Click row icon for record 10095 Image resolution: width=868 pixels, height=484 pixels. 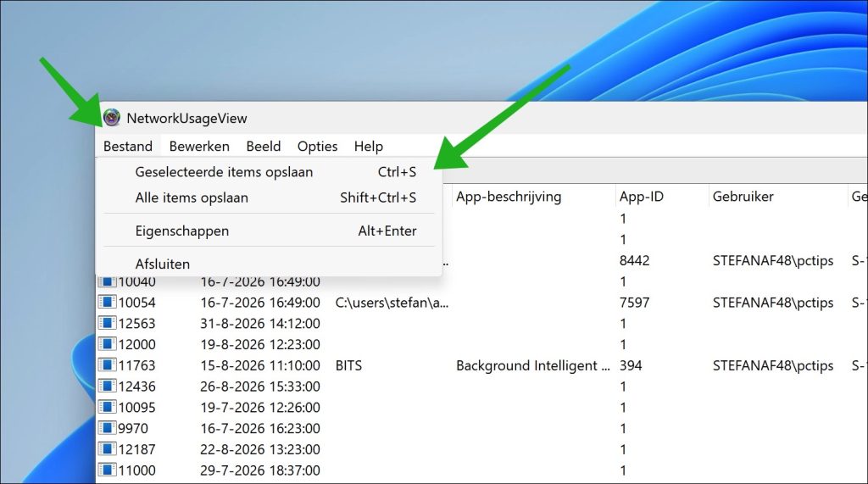[x=107, y=408]
